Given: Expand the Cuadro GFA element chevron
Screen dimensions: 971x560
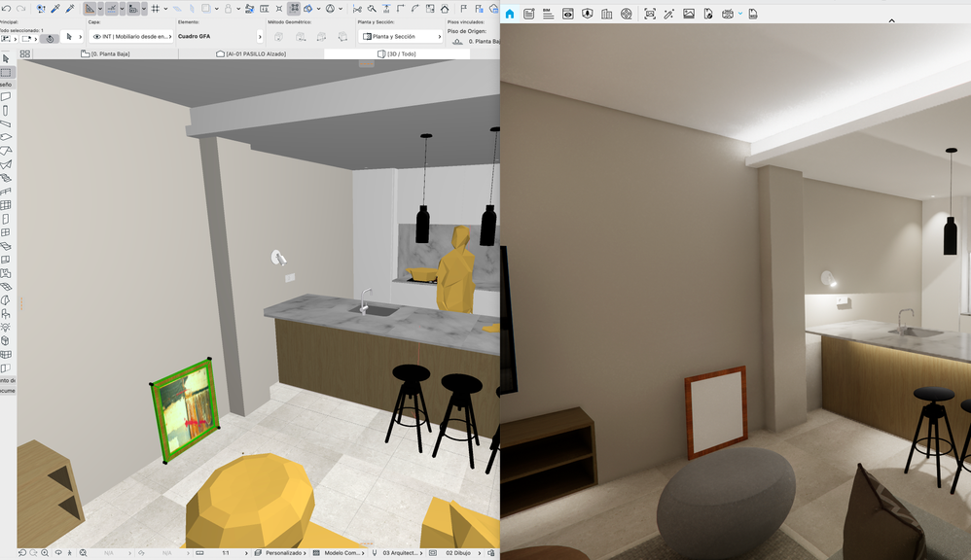Looking at the screenshot, I should [x=260, y=37].
